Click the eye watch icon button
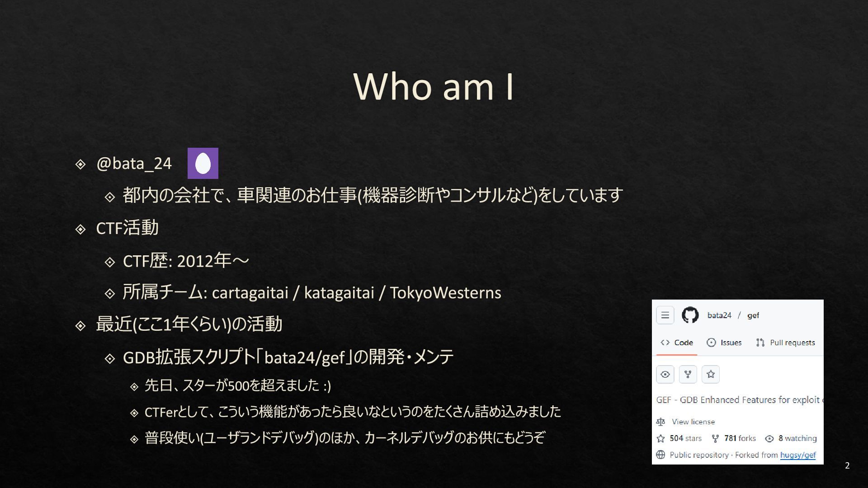 tap(665, 374)
